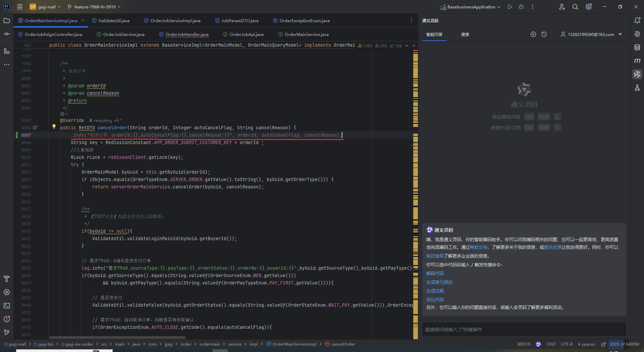Show editor tabs overflow menu

pyautogui.click(x=412, y=20)
